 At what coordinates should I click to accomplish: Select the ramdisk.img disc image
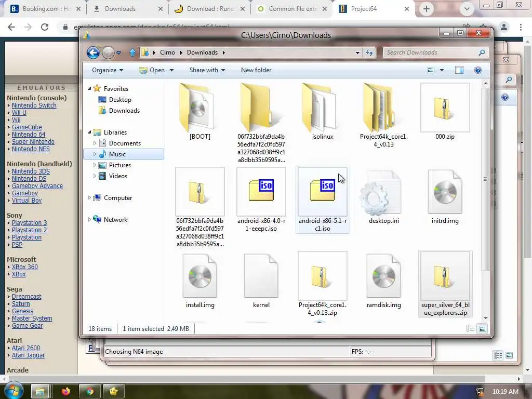tap(383, 276)
